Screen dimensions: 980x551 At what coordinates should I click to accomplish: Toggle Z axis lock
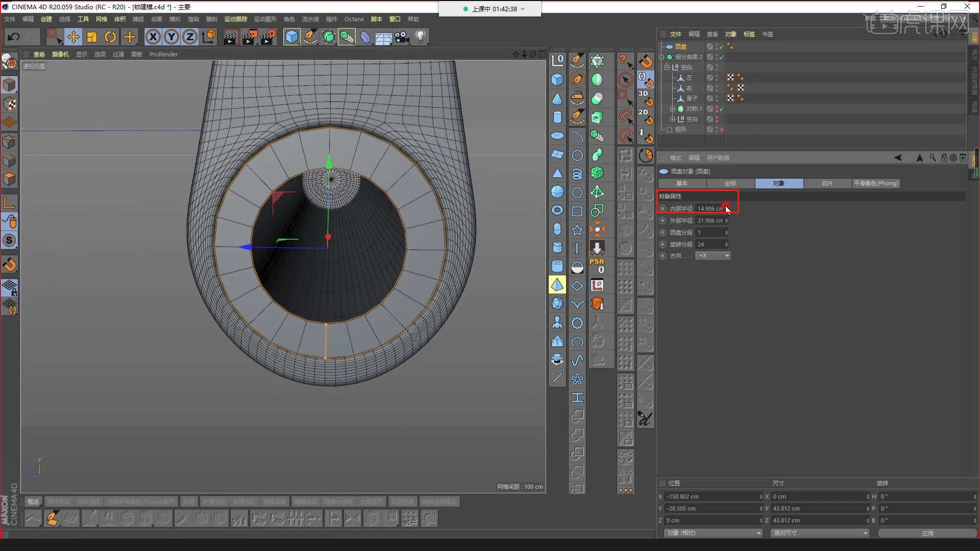(x=190, y=37)
